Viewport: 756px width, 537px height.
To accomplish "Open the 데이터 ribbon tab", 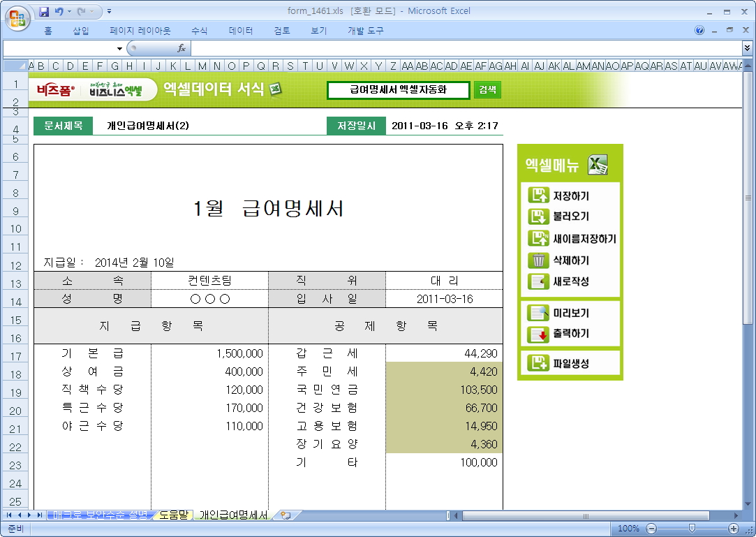I will click(241, 31).
